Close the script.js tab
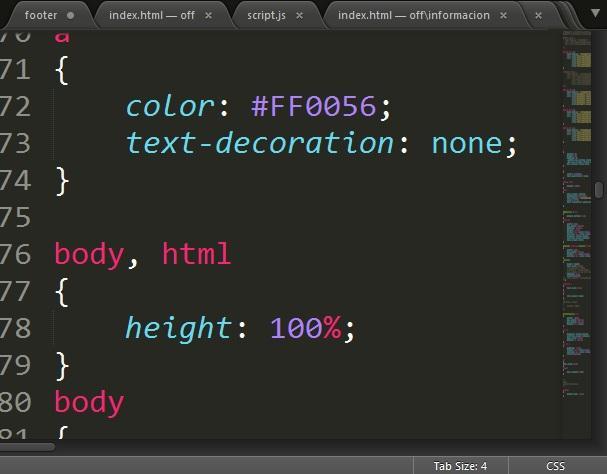The height and width of the screenshot is (474, 607). (299, 16)
